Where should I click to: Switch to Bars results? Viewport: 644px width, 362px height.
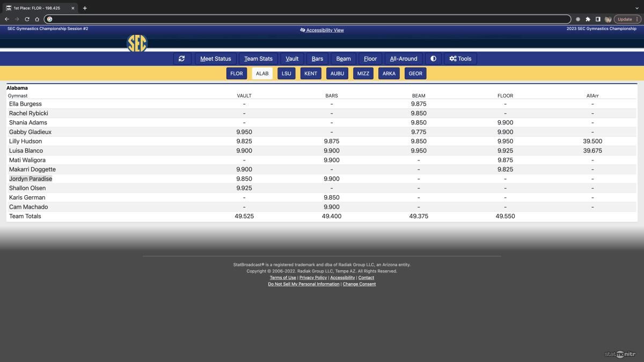tap(317, 58)
